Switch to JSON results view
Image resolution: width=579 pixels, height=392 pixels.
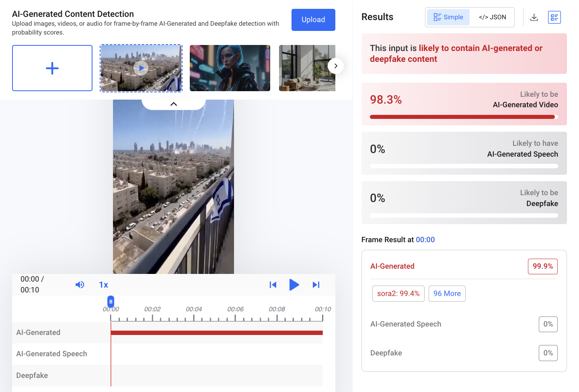tap(492, 17)
